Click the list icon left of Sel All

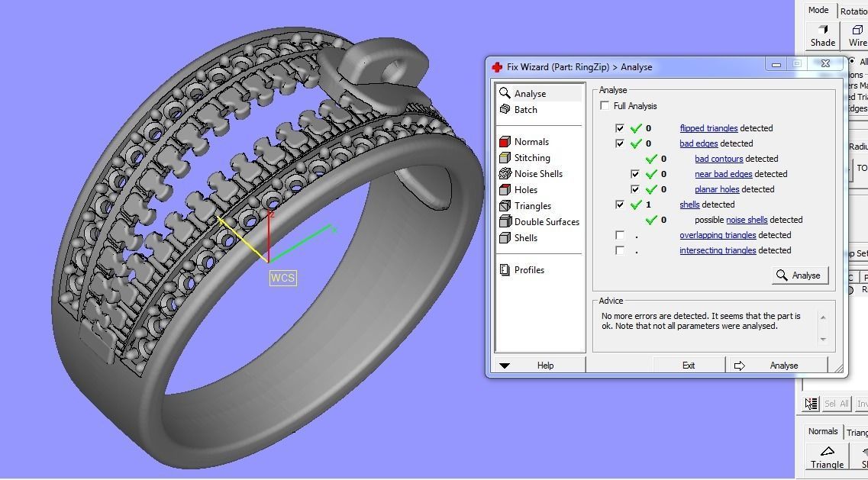click(811, 404)
